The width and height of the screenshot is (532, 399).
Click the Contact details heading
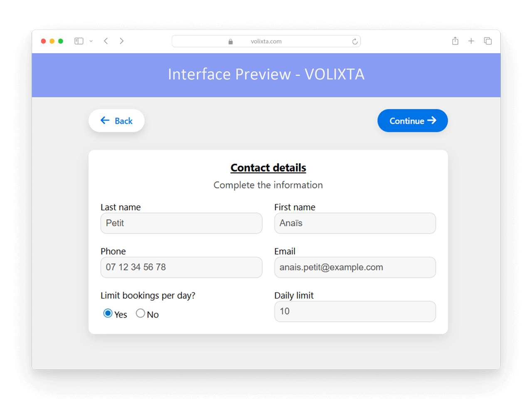(x=268, y=168)
